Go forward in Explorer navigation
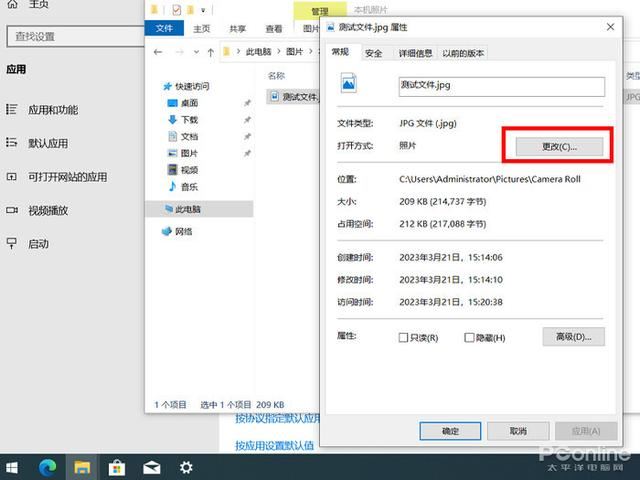This screenshot has width=640, height=480. 180,52
